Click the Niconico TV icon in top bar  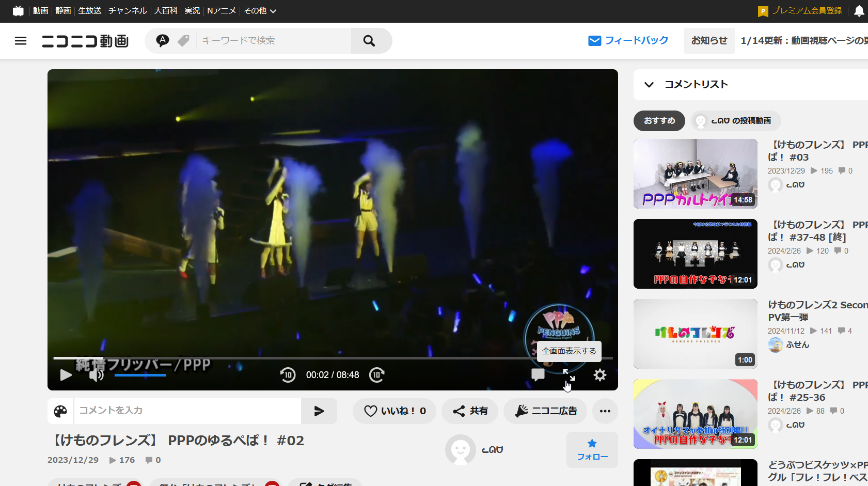click(x=18, y=11)
